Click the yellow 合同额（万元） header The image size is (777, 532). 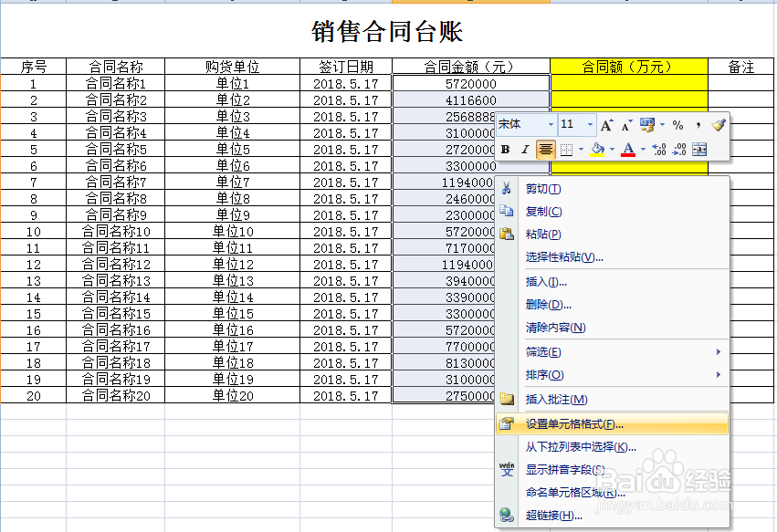[x=629, y=67]
